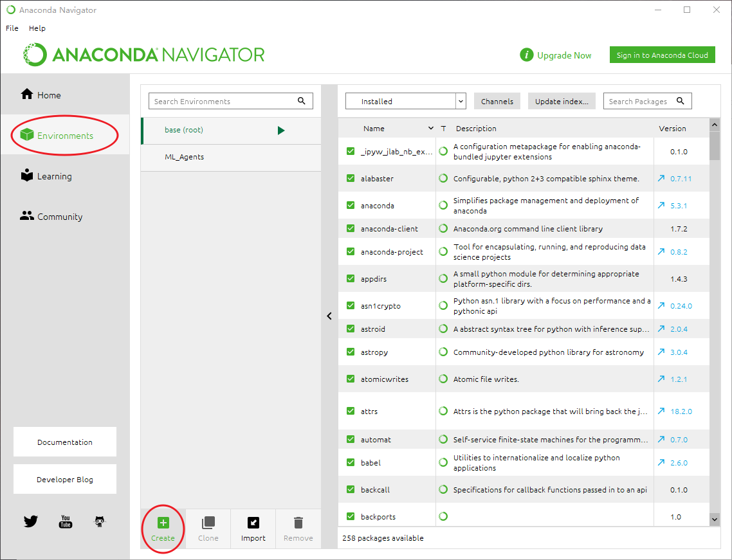Click the update arrow for anaconda-project
The image size is (732, 560).
pyautogui.click(x=661, y=251)
